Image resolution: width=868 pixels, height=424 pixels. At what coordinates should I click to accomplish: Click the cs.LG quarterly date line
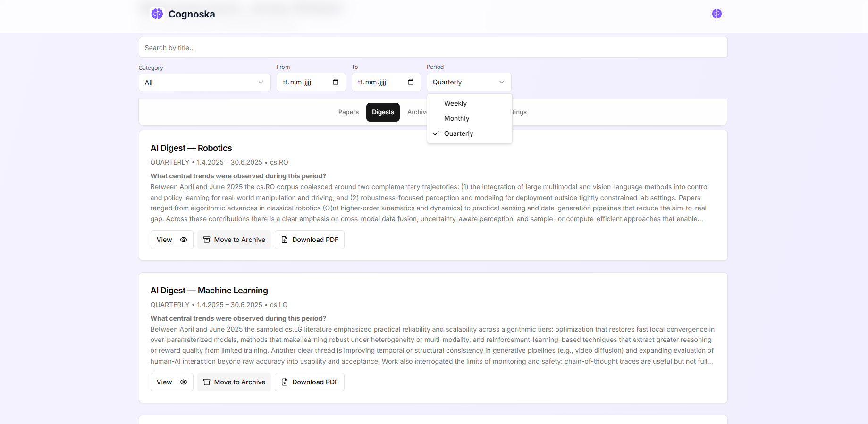(x=219, y=305)
